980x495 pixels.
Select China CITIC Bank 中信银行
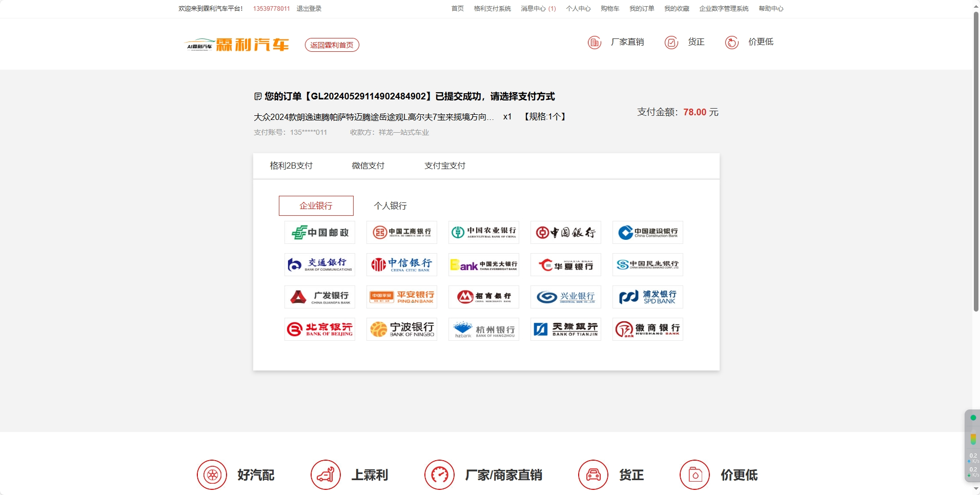(402, 264)
